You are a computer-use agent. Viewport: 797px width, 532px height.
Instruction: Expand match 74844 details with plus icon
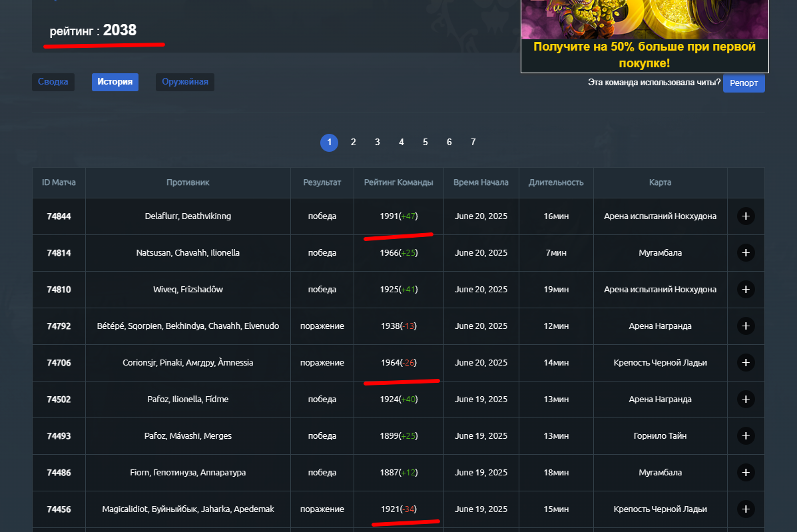pyautogui.click(x=746, y=216)
